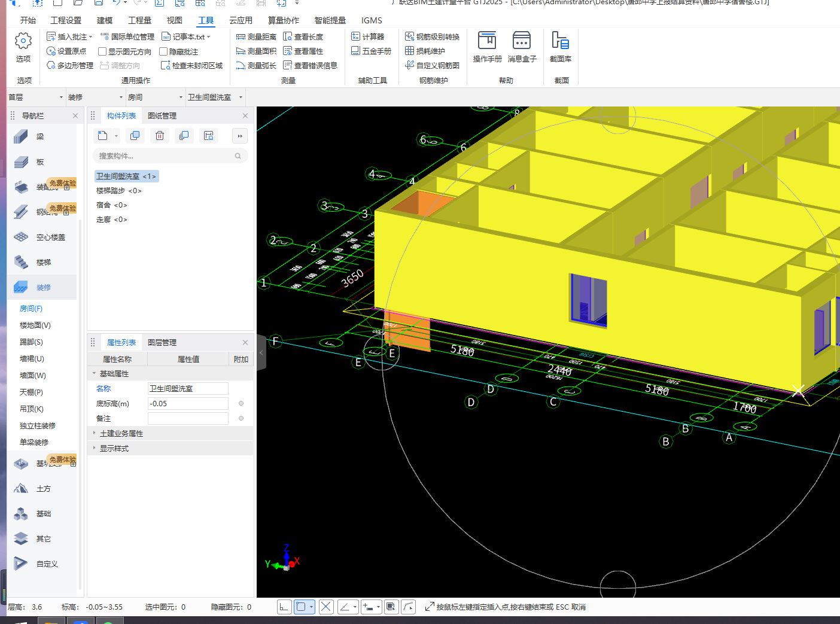Image resolution: width=840 pixels, height=624 pixels.
Task: Open the 计算器
Action: click(368, 36)
